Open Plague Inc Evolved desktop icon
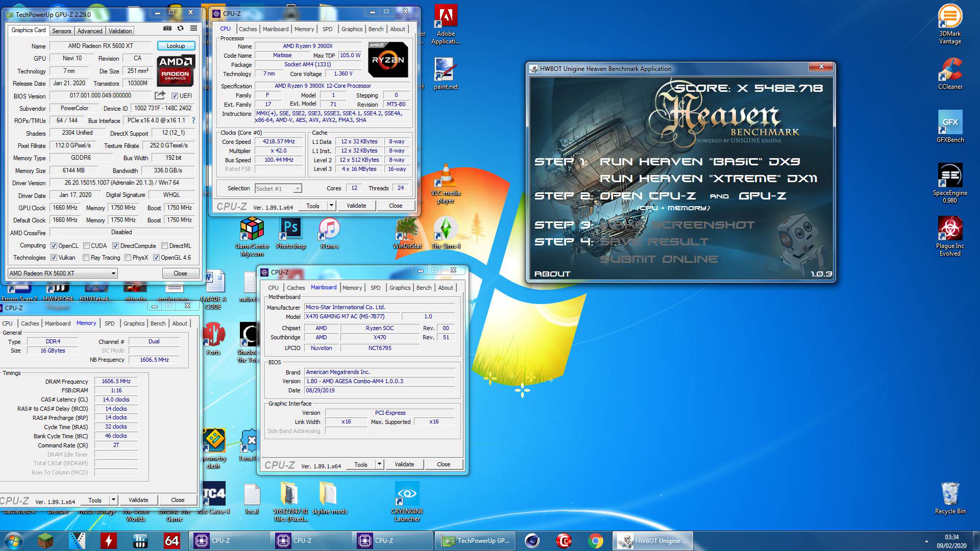Image resolution: width=980 pixels, height=551 pixels. (950, 237)
